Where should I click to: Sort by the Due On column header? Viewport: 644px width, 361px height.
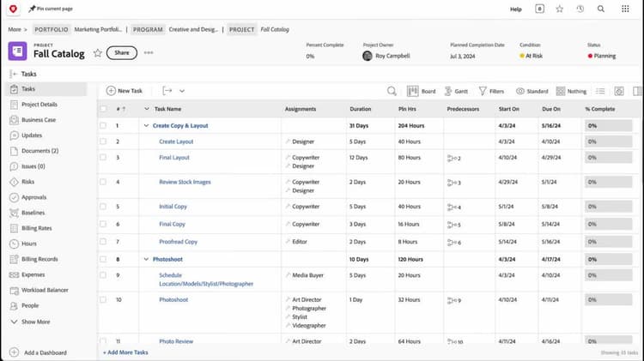[551, 109]
